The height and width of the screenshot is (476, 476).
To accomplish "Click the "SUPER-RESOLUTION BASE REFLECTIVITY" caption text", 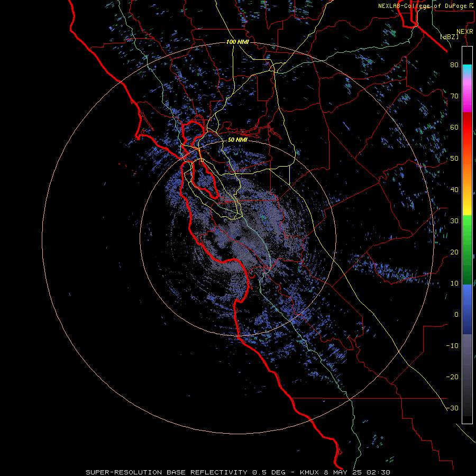I will 167,472.
